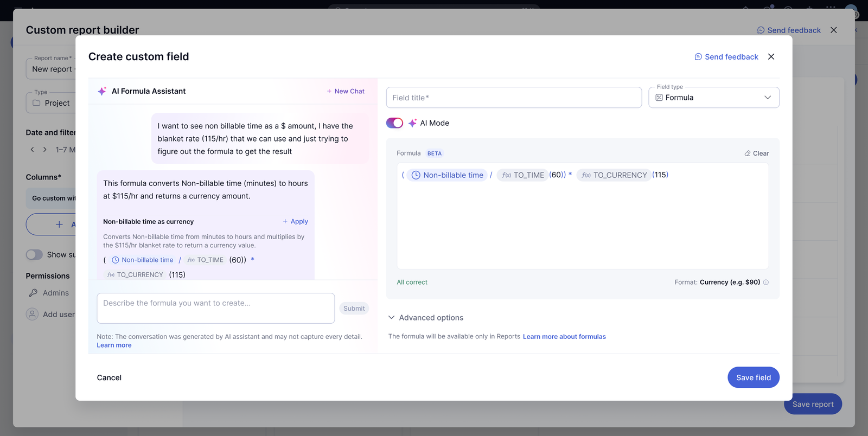Go to next date range chevron
Screen dimensions: 868x436
pos(44,150)
